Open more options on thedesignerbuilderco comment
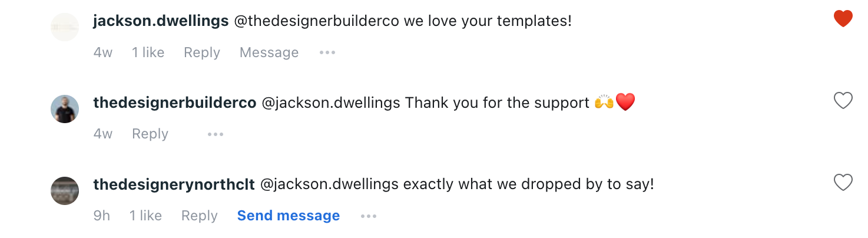The width and height of the screenshot is (868, 238). coord(216,134)
